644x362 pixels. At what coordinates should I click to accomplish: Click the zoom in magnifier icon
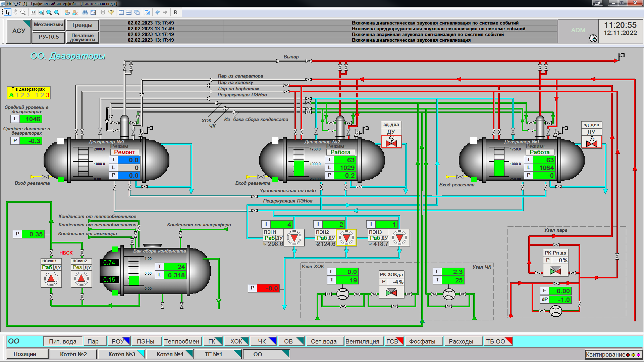click(x=57, y=12)
